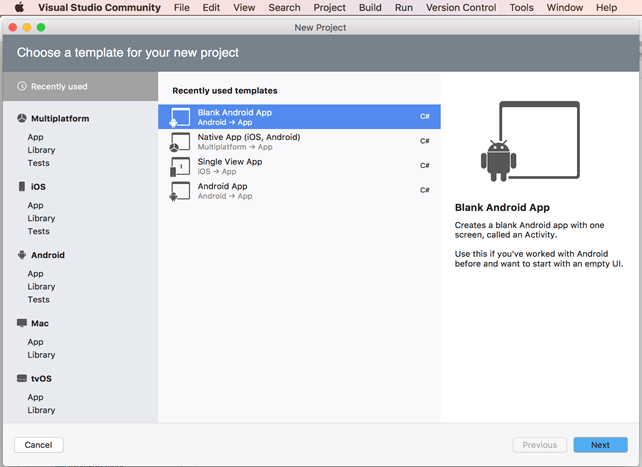
Task: Click the Native App template icon
Action: tap(180, 142)
